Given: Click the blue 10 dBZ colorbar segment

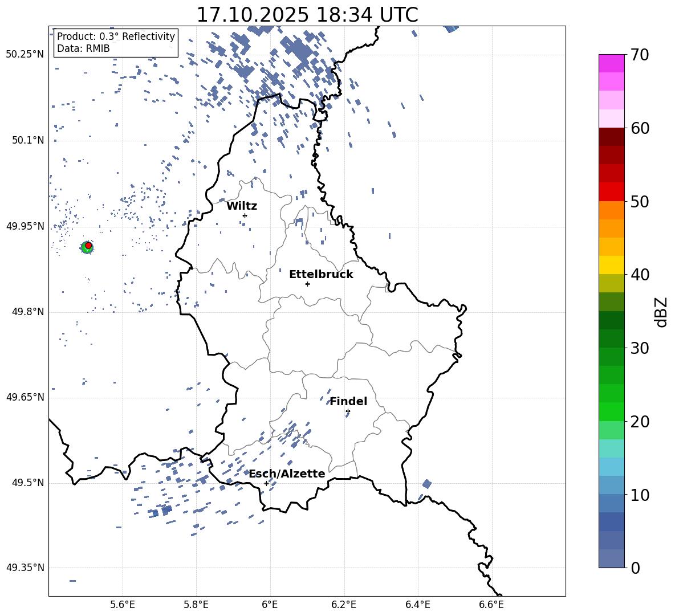Looking at the screenshot, I should (x=611, y=485).
